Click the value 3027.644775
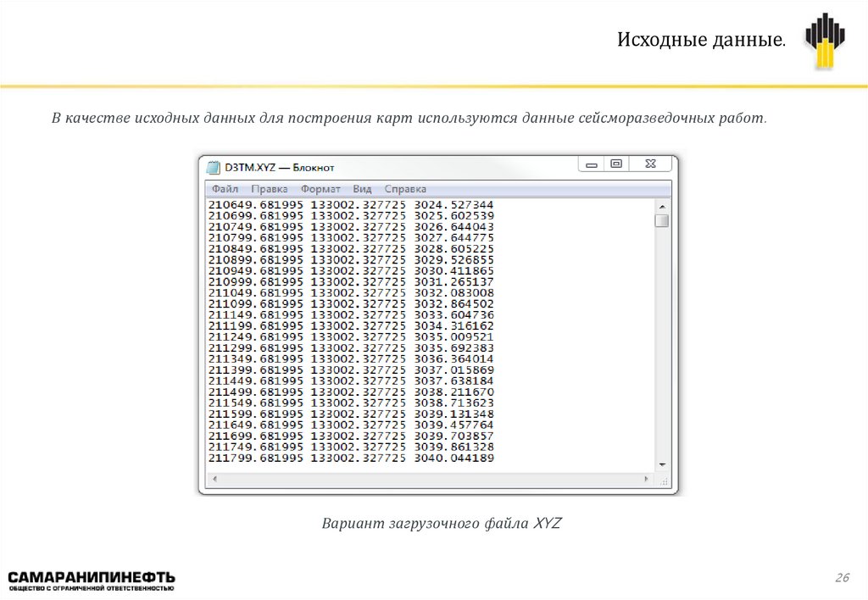 coord(453,238)
